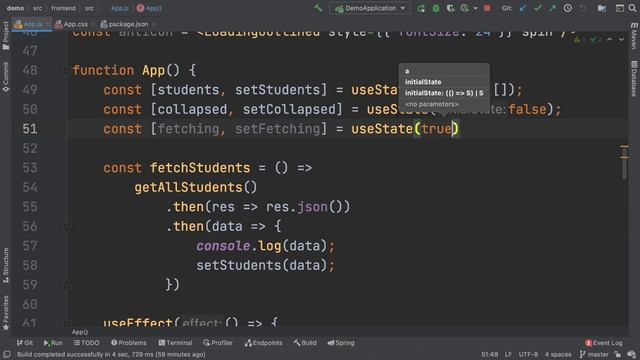
Task: Open the Maven tool window on right
Action: (634, 36)
